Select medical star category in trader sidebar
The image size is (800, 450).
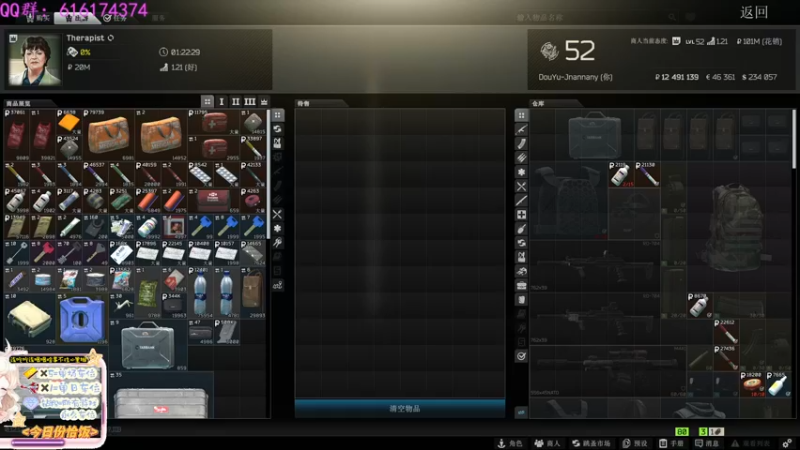point(278,228)
